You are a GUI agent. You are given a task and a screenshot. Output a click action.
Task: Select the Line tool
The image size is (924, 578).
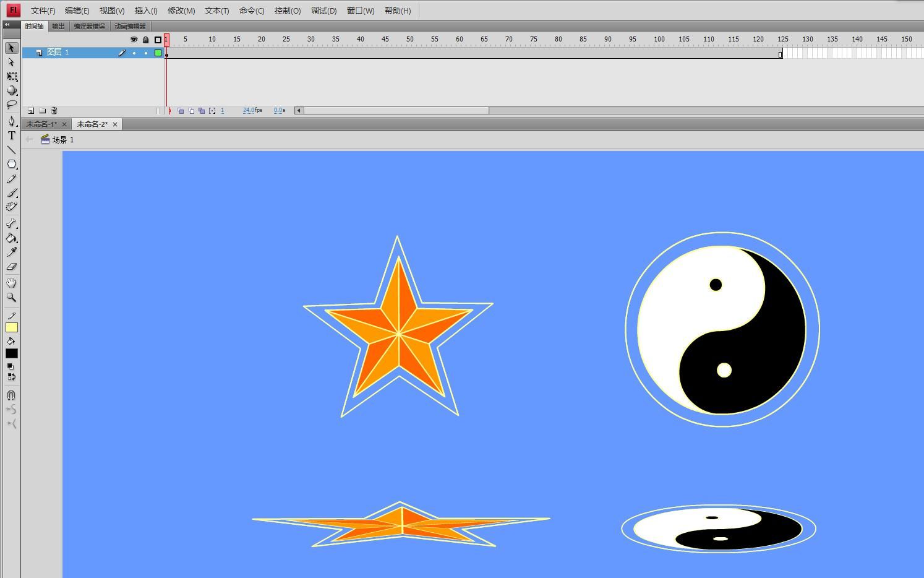click(x=11, y=150)
